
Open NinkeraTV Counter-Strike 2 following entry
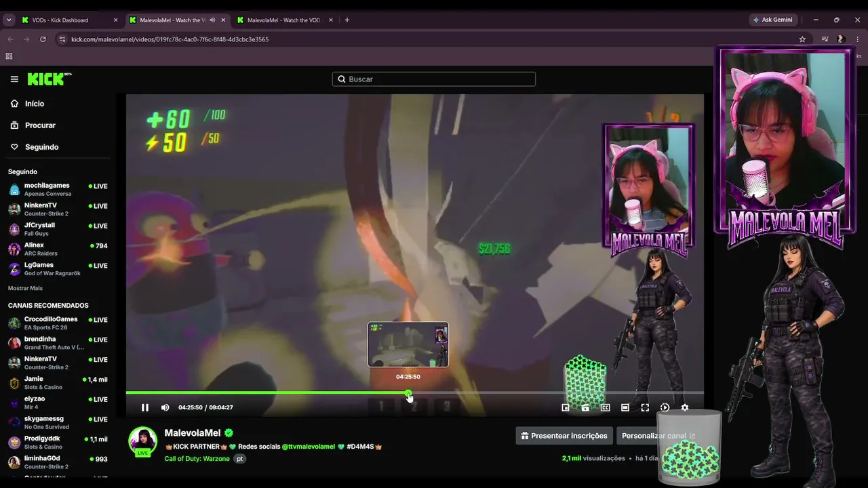(x=58, y=209)
